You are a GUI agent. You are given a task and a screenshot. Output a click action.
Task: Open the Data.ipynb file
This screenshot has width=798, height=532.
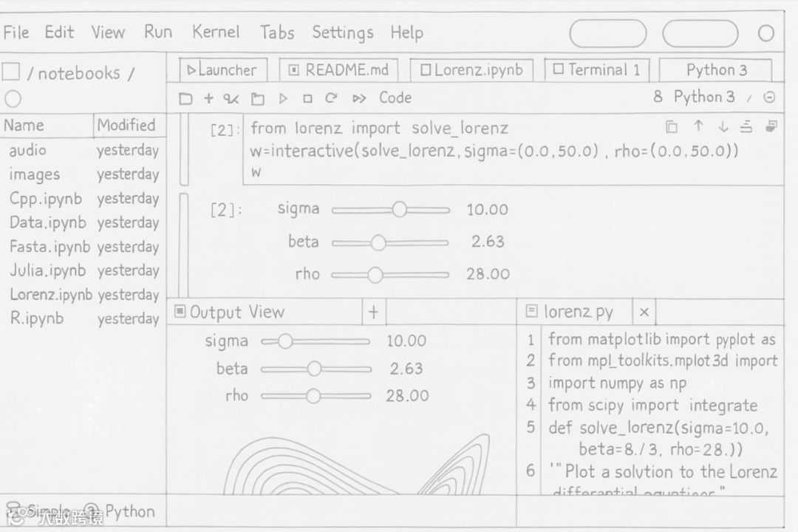[83, 223]
